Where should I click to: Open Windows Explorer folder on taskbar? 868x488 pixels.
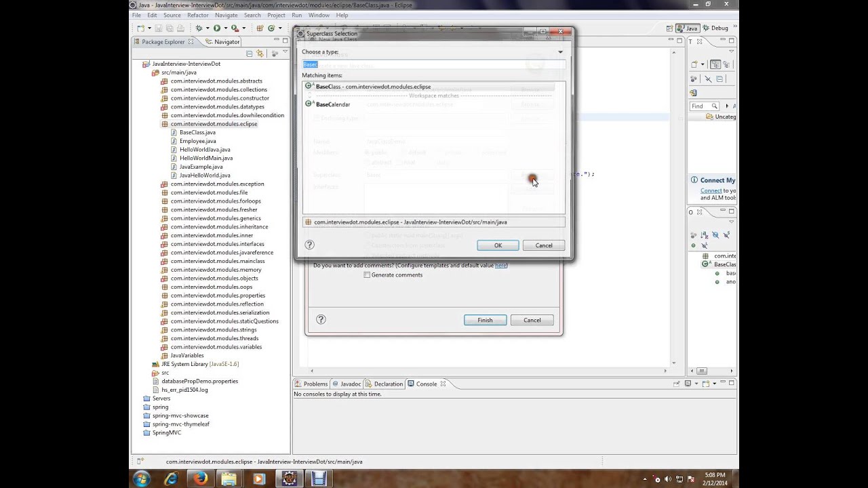pos(229,479)
